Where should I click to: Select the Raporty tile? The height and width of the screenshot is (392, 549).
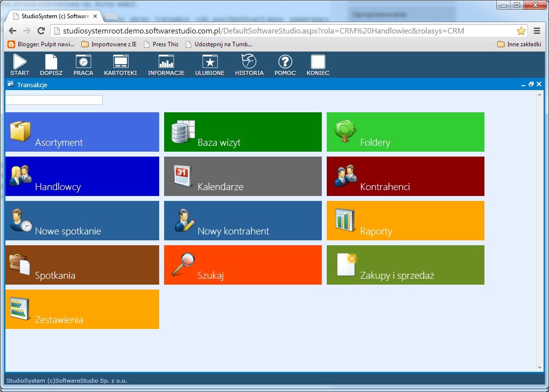[x=405, y=221]
